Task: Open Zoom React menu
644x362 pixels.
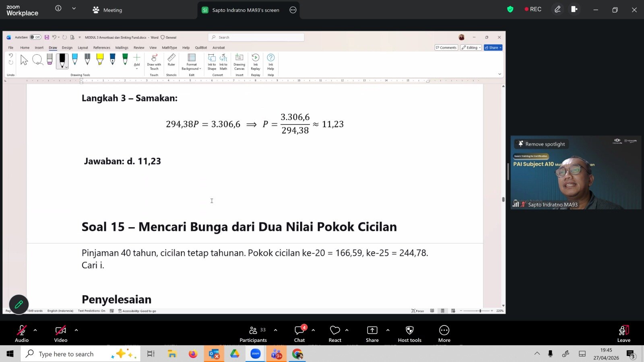Action: 335,333
